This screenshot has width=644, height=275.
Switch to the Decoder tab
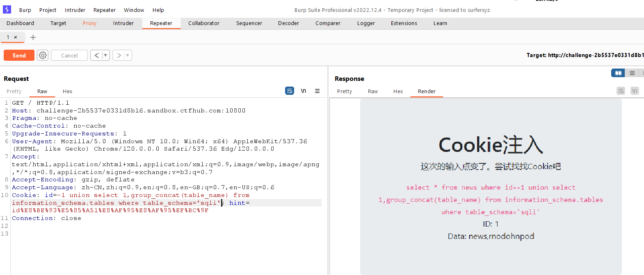(288, 23)
